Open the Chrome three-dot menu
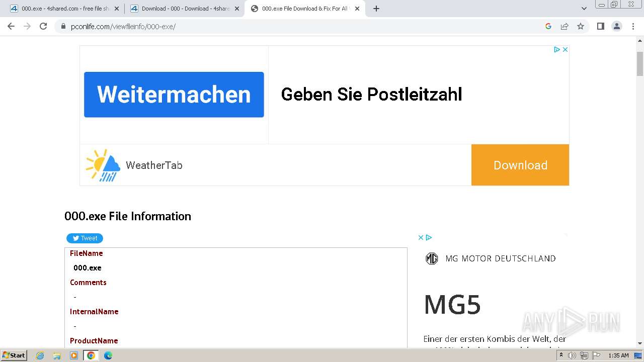Viewport: 644px width, 362px height. (633, 26)
